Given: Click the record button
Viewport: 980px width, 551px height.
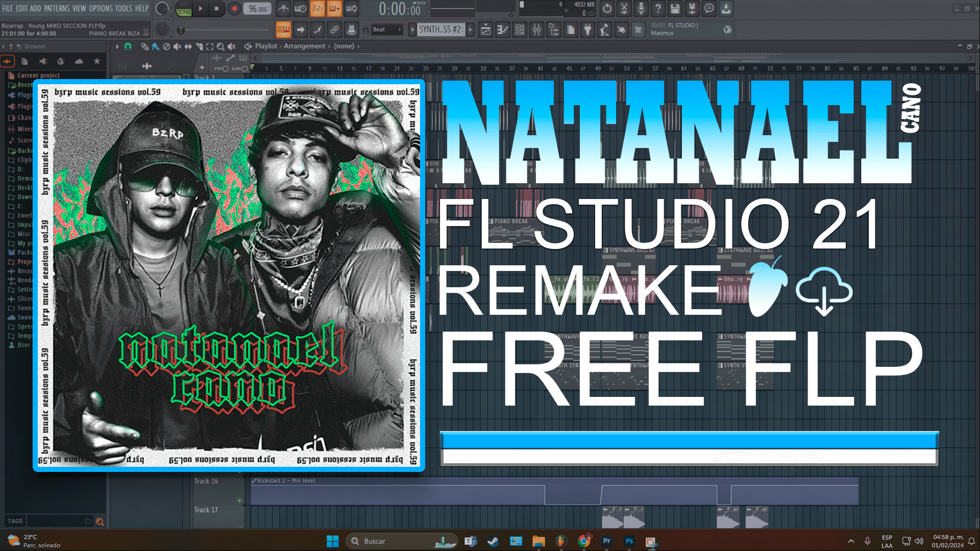Looking at the screenshot, I should click(x=234, y=9).
